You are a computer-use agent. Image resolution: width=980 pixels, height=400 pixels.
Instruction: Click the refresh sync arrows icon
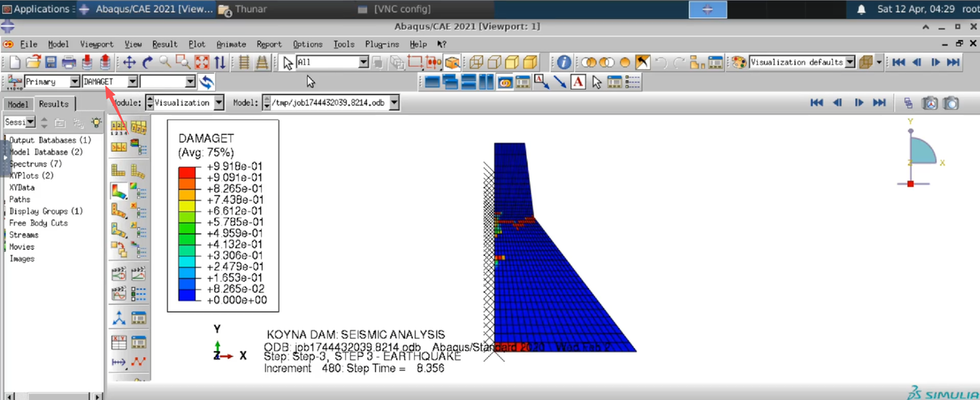207,81
